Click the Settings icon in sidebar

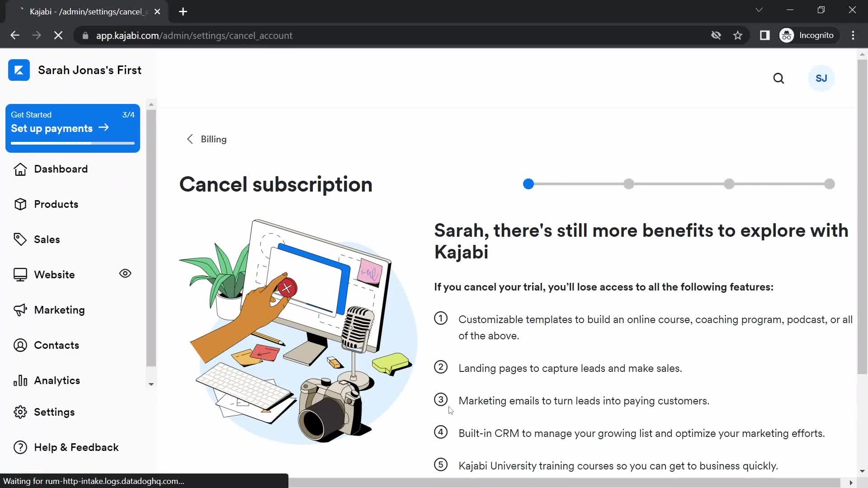point(20,412)
